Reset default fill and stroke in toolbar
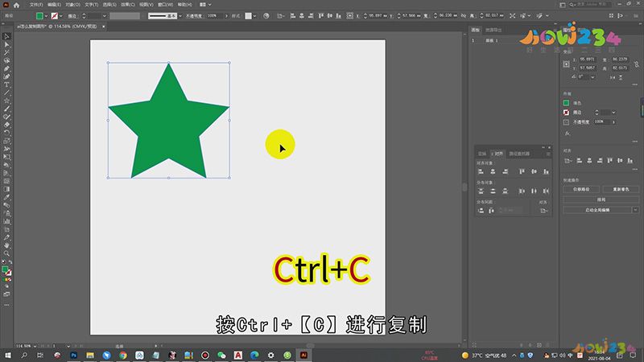644x362 pixels. (4, 262)
